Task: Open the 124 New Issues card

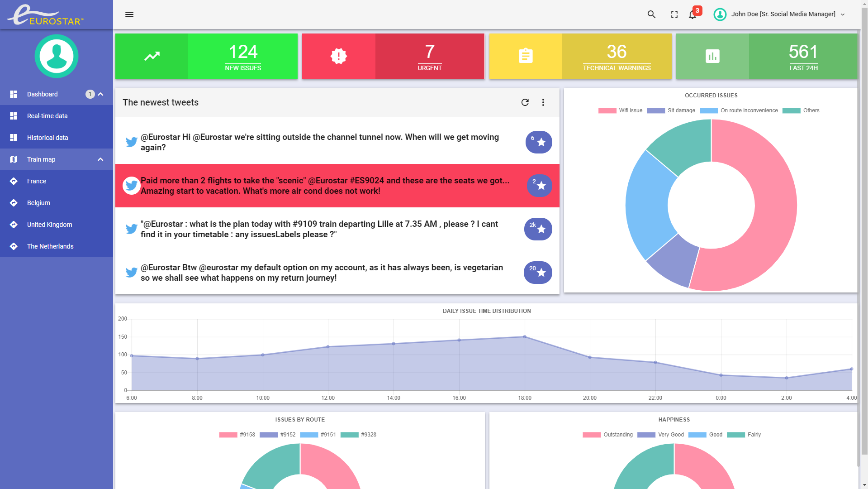Action: point(206,56)
